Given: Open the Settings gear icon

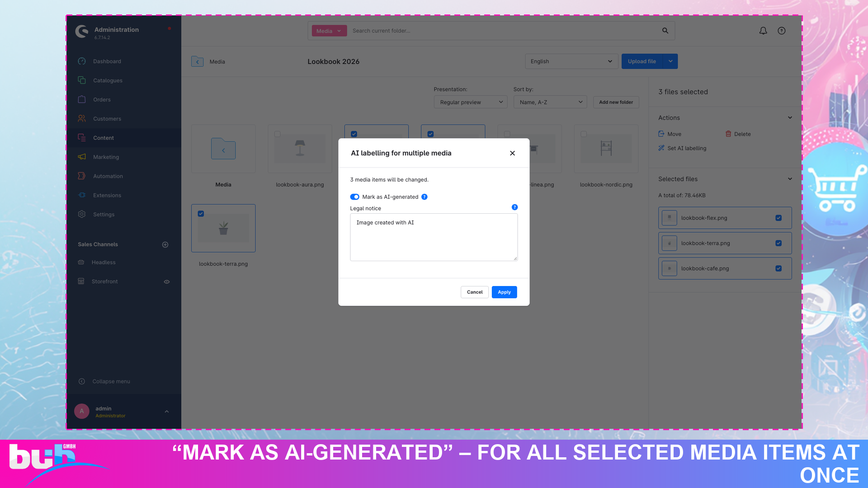Looking at the screenshot, I should (82, 214).
